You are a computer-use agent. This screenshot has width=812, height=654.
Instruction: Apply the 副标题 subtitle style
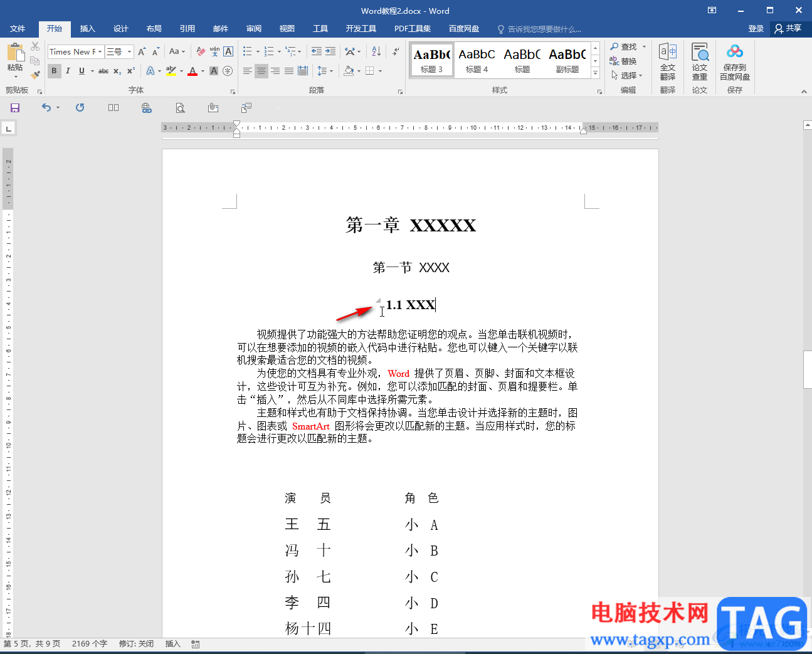pos(567,60)
